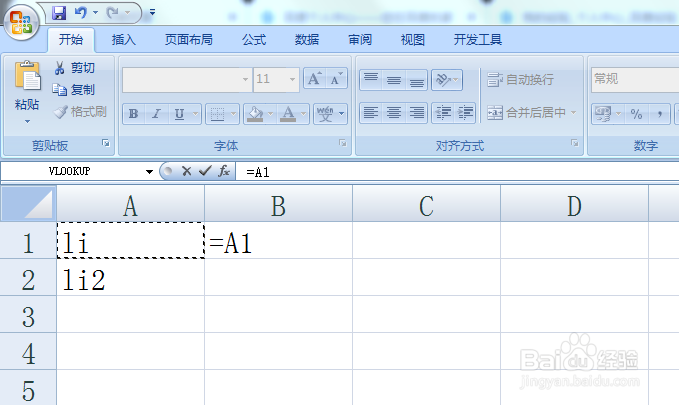Toggle bold formatting
Image resolution: width=679 pixels, height=405 pixels.
coord(133,114)
